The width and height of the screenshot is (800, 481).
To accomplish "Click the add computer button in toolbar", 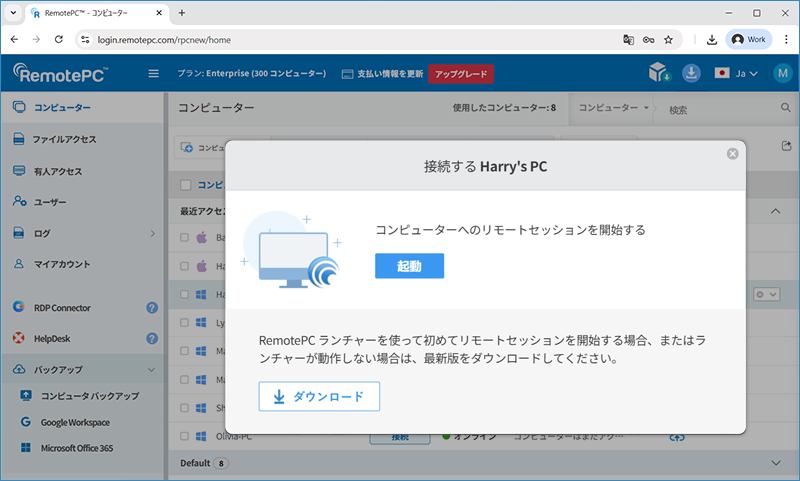I will point(202,147).
